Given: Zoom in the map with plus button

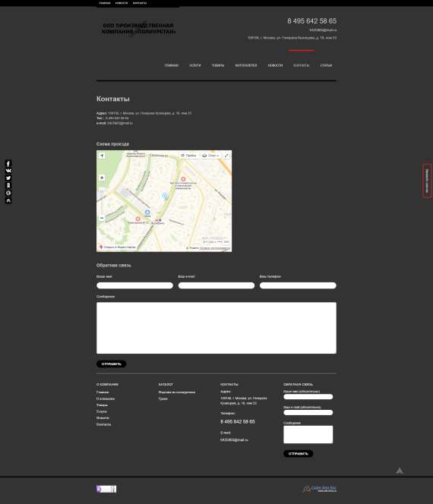Looking at the screenshot, I should point(102,178).
